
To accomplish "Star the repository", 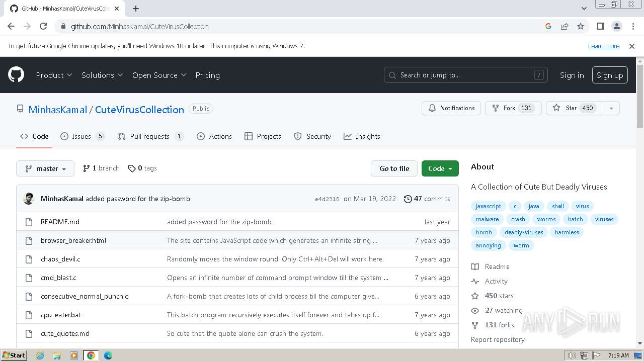I will pyautogui.click(x=574, y=108).
